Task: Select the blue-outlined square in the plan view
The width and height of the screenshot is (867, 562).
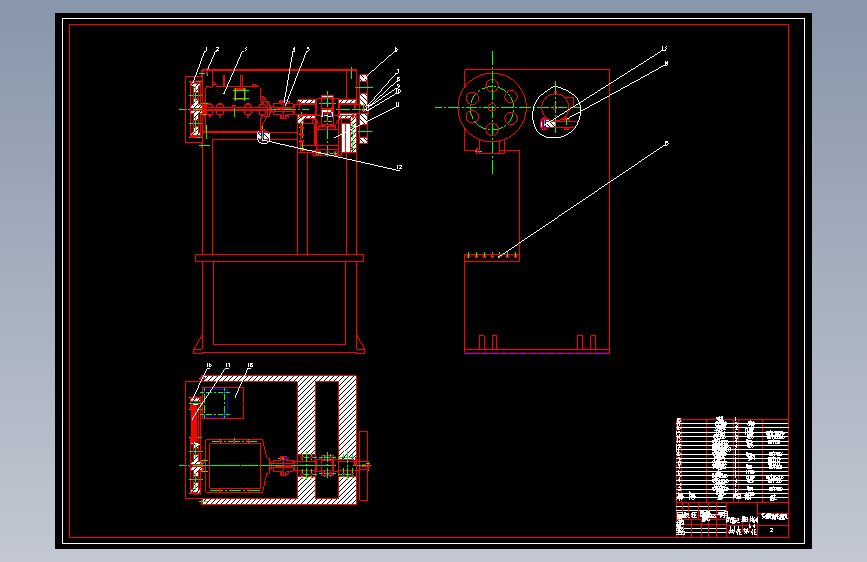Action: [x=215, y=402]
